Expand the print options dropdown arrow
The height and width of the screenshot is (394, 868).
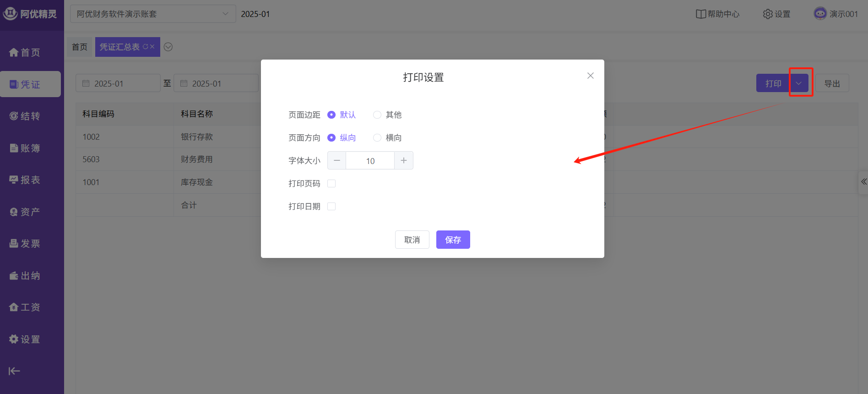pyautogui.click(x=799, y=83)
